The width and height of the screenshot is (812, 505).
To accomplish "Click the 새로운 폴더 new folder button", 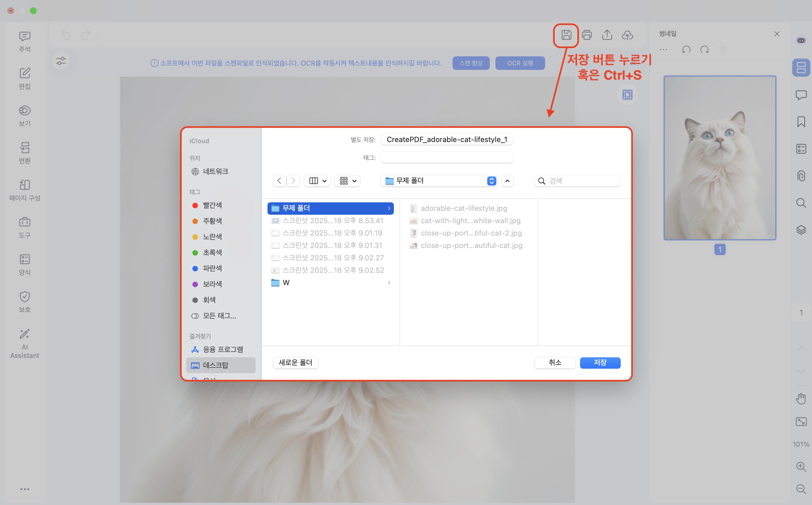I will click(295, 363).
